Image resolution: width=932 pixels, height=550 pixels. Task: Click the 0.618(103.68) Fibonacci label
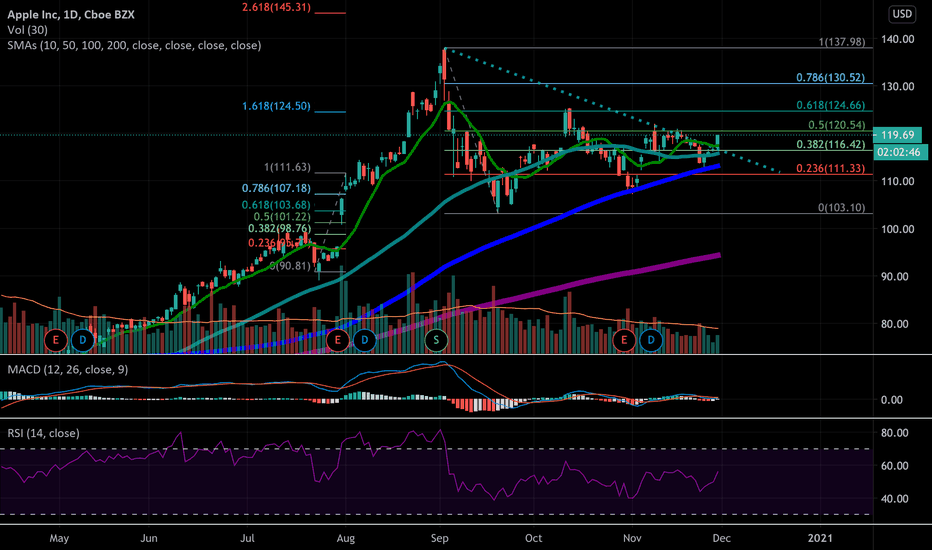pos(276,205)
